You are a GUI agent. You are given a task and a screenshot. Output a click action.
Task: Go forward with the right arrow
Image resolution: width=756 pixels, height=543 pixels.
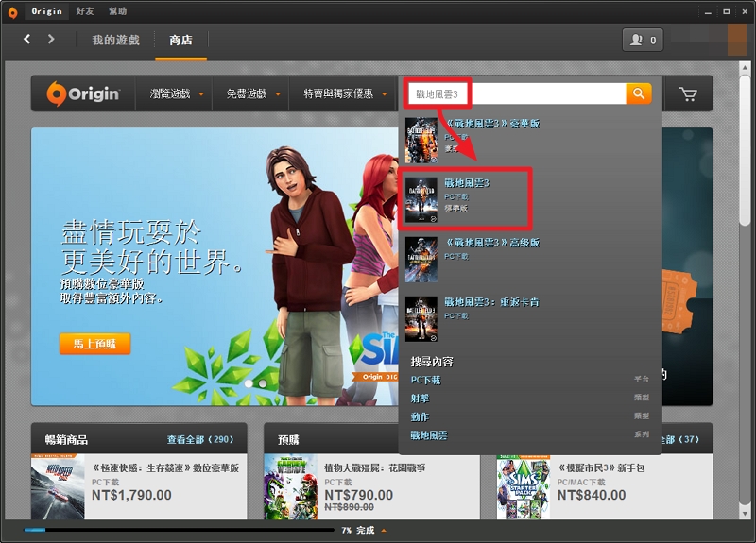tap(51, 39)
